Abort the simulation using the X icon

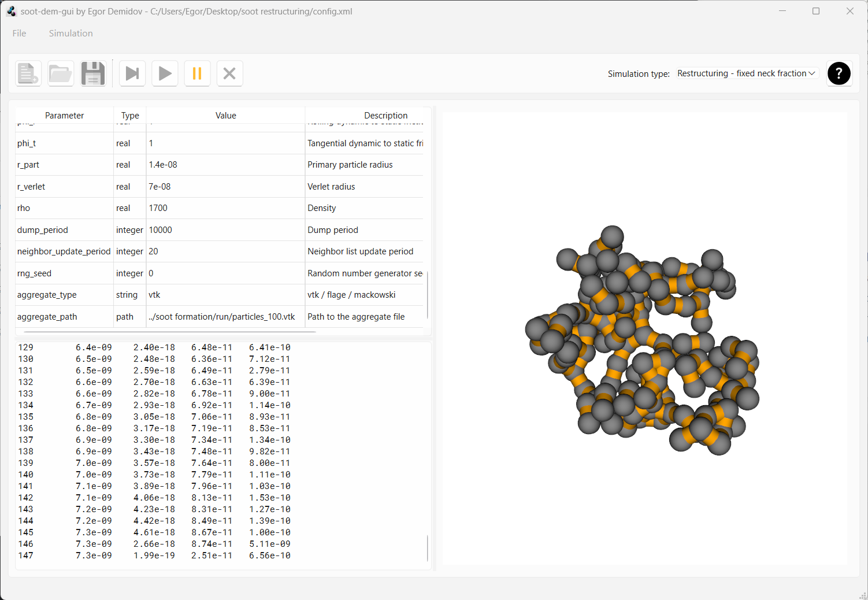point(229,73)
